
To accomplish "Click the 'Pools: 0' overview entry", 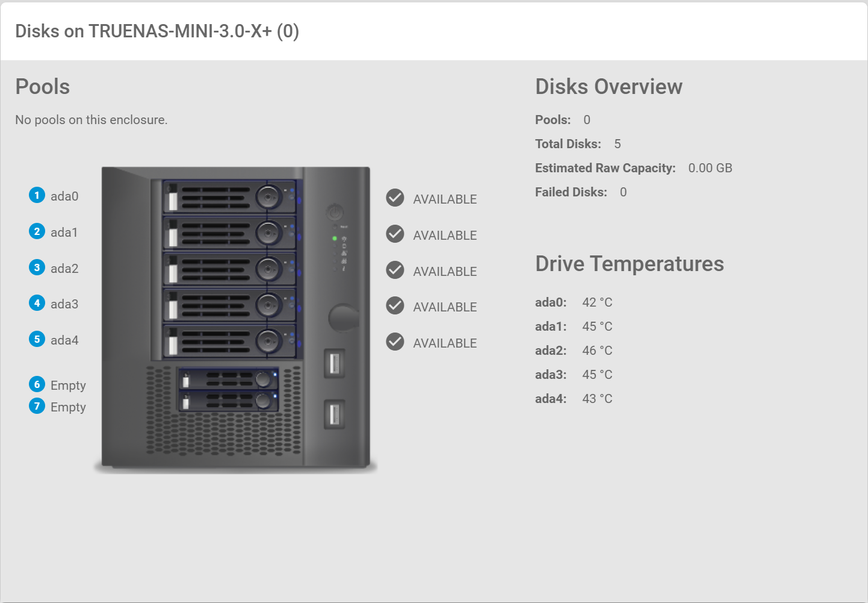I will (x=563, y=120).
